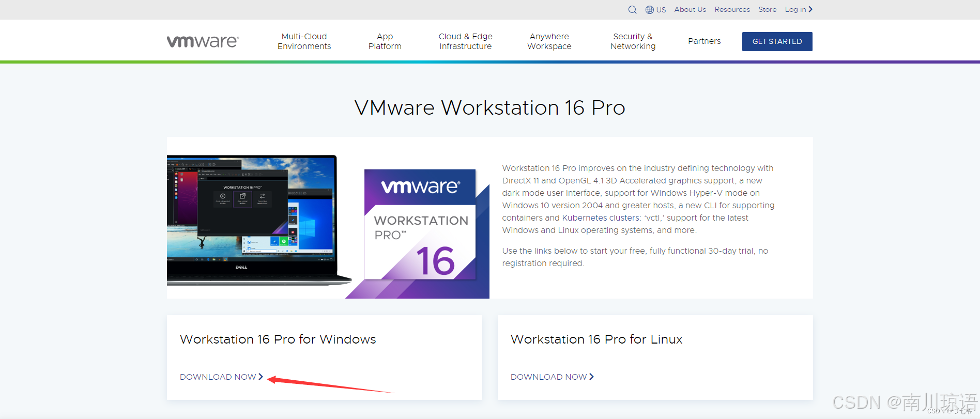Click the Workstation Pro 16 box image
This screenshot has width=980, height=419.
point(420,225)
